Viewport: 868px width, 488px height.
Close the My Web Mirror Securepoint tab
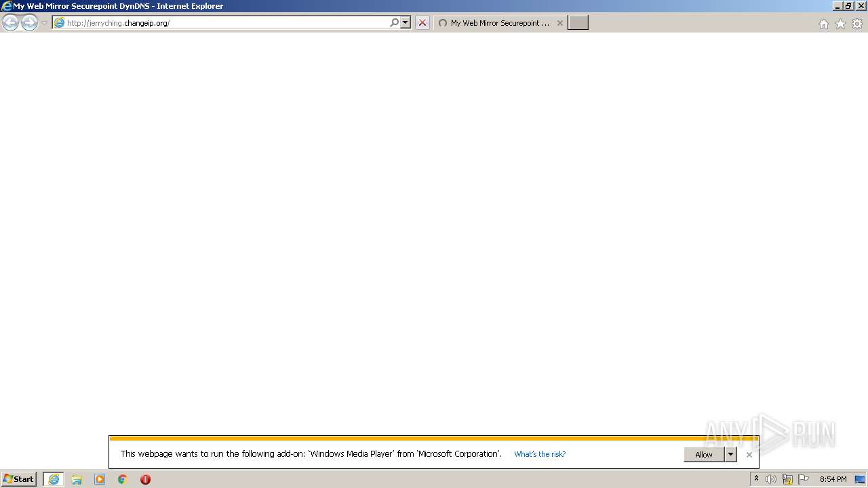click(560, 23)
